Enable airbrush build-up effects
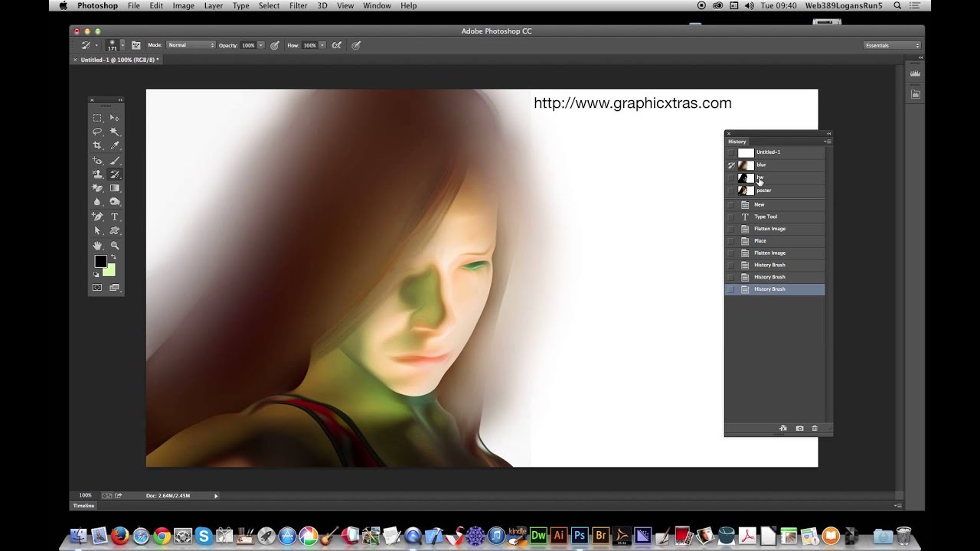Image resolution: width=980 pixels, height=551 pixels. coord(335,45)
